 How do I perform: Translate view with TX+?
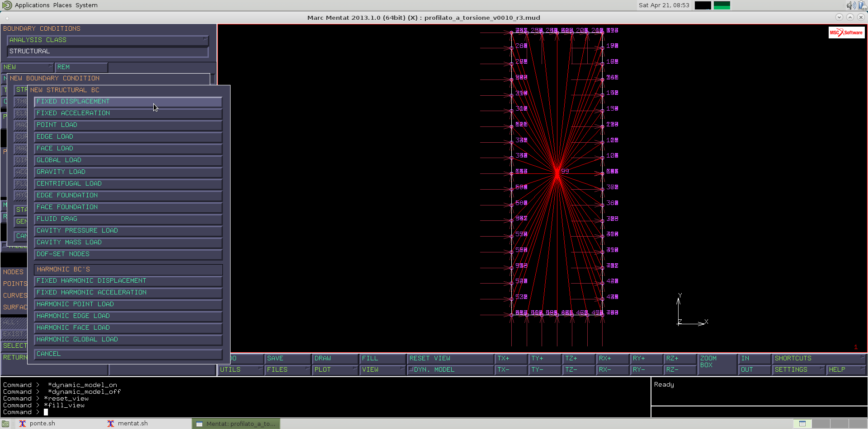[511, 359]
